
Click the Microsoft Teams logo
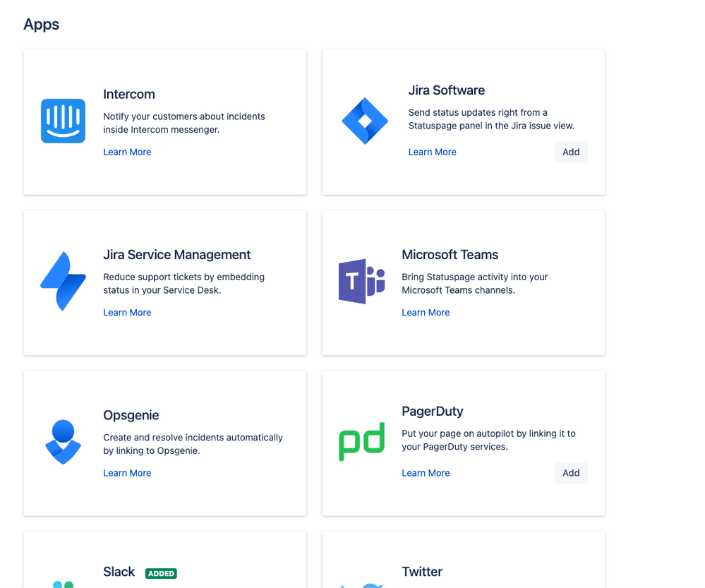tap(362, 281)
